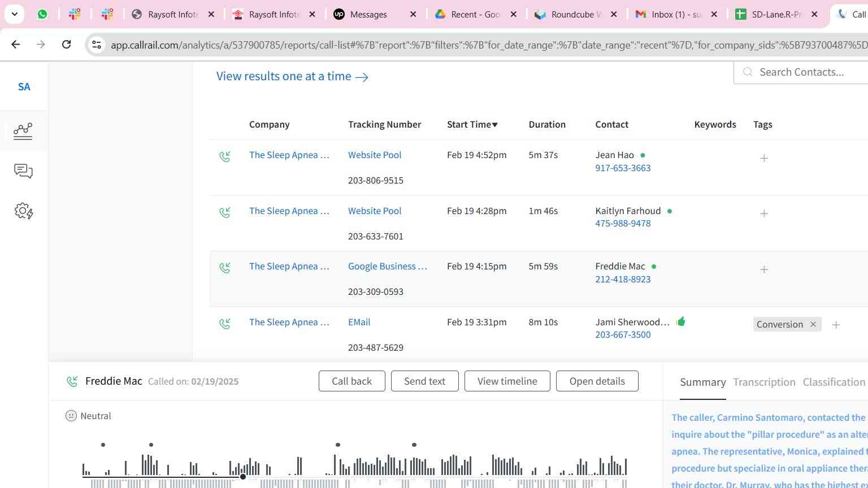Click the Tags column header
Viewport: 868px width, 488px height.
pos(762,124)
